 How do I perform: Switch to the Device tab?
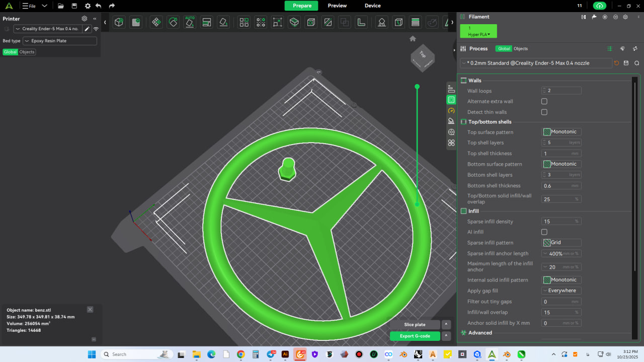(372, 6)
